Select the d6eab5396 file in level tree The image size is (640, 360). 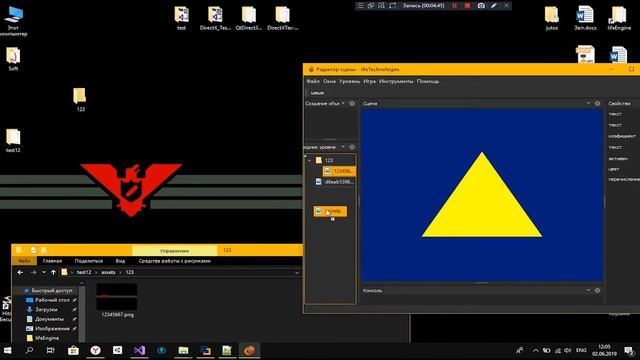pyautogui.click(x=335, y=182)
